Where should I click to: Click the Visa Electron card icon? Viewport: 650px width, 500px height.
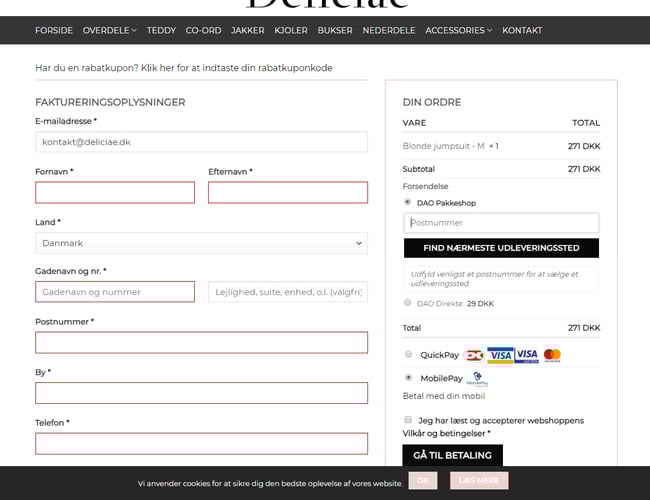click(526, 355)
